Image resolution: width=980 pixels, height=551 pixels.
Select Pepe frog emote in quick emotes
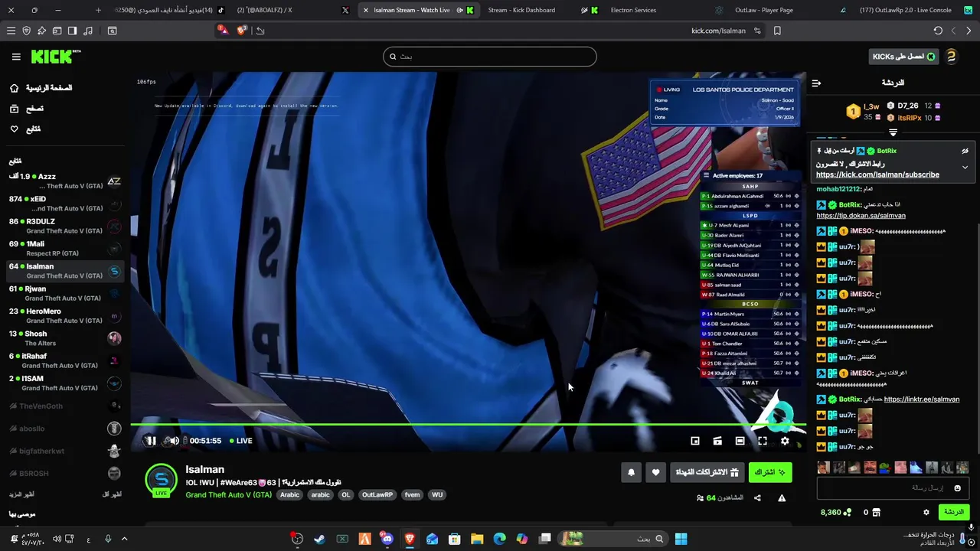point(885,468)
